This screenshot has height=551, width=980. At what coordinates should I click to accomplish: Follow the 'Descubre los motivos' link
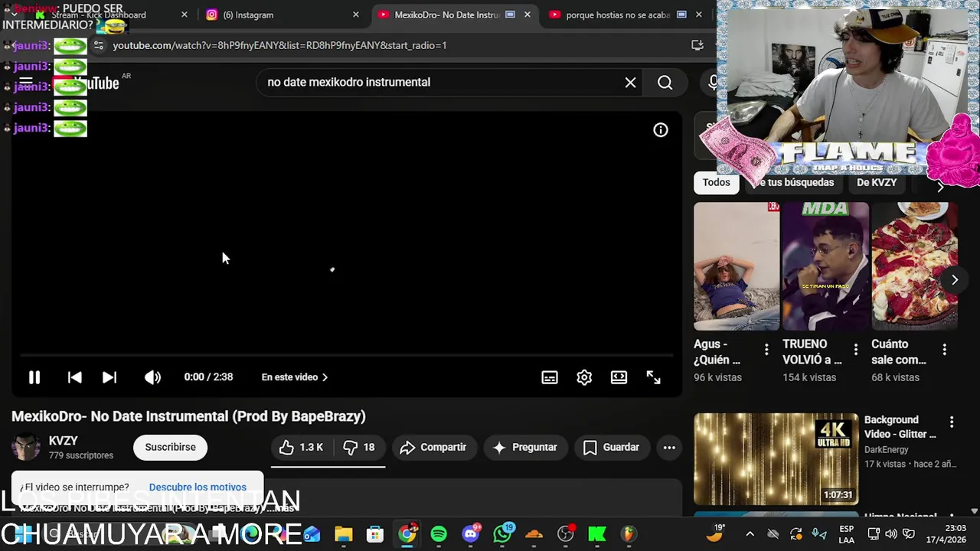pos(198,487)
